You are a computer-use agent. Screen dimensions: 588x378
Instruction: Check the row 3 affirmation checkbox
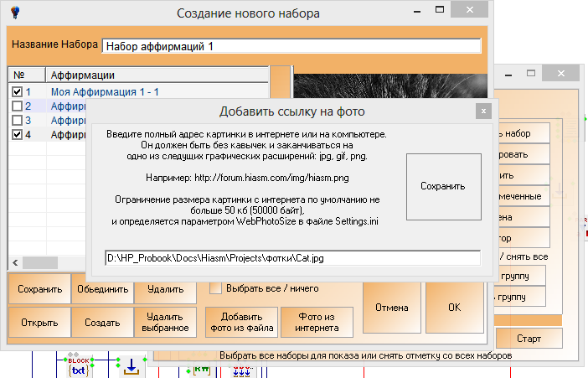pos(17,120)
